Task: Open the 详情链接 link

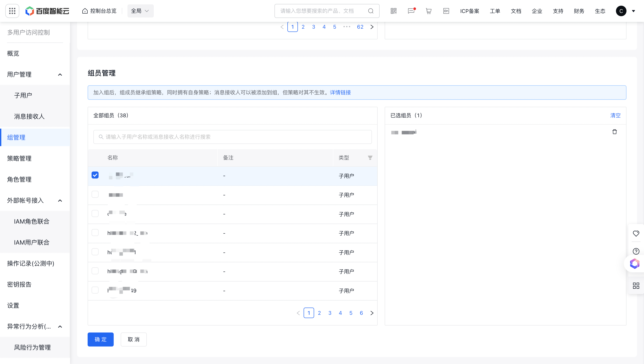Action: coord(340,93)
